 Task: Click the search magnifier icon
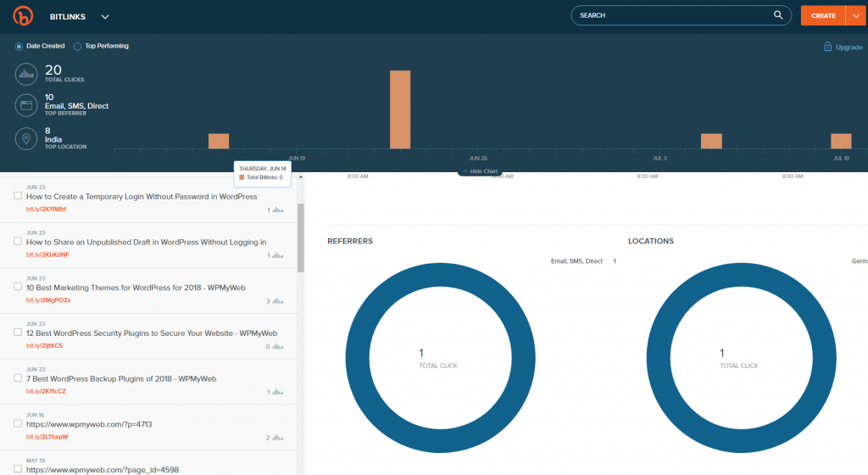778,15
